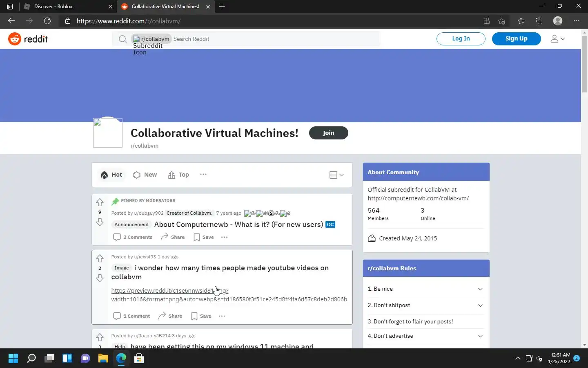This screenshot has height=368, width=588.
Task: Switch to Discover - Roblox browser tab
Action: pyautogui.click(x=68, y=7)
